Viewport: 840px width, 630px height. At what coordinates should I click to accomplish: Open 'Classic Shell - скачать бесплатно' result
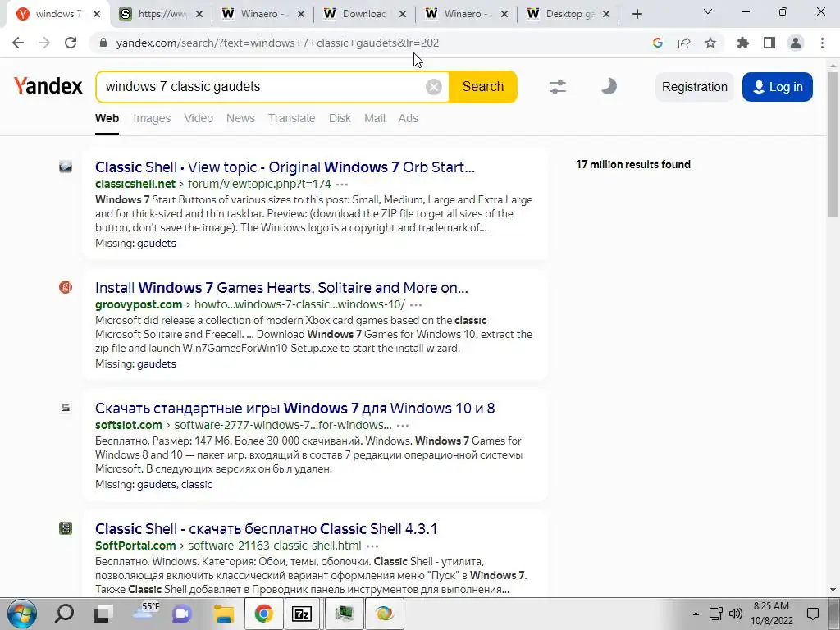[267, 529]
